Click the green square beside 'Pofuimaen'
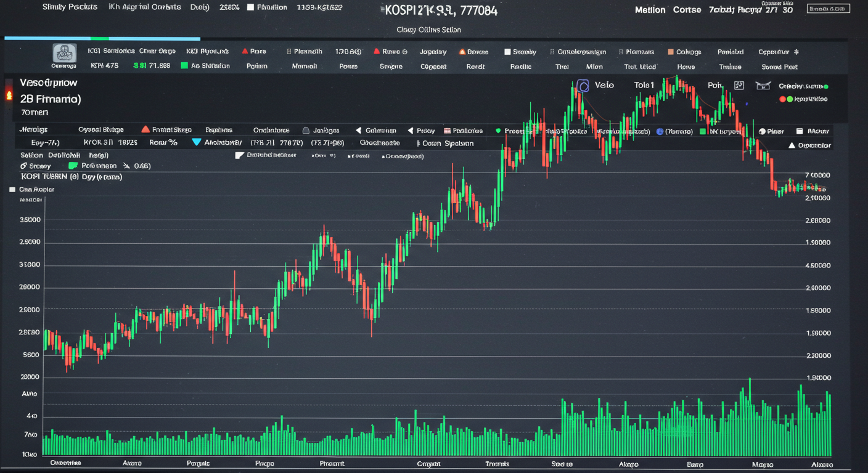 tap(73, 166)
